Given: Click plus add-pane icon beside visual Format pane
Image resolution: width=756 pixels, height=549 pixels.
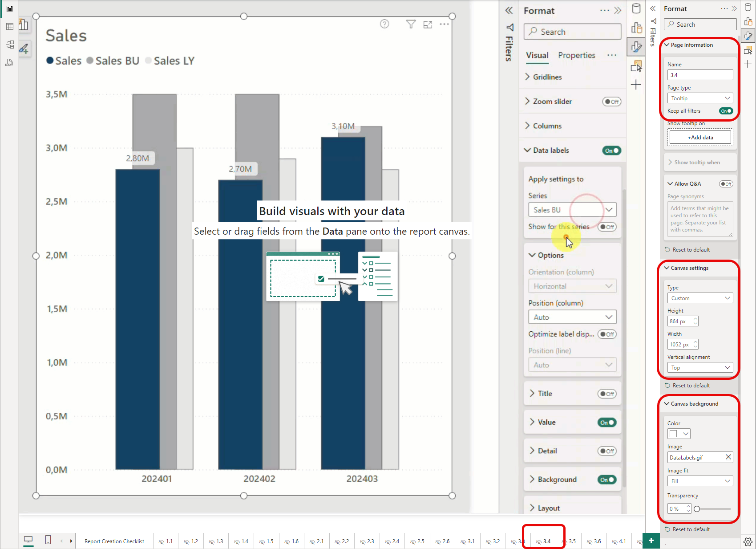Looking at the screenshot, I should [x=636, y=85].
